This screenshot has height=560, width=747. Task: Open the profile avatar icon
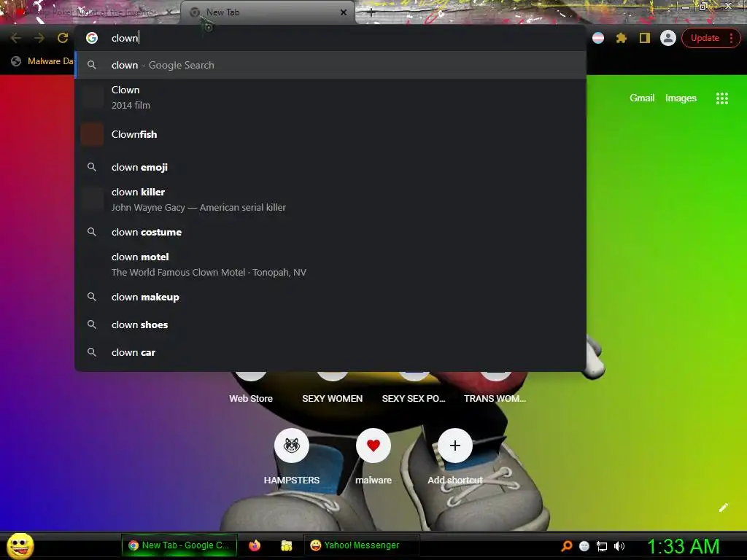pyautogui.click(x=668, y=38)
